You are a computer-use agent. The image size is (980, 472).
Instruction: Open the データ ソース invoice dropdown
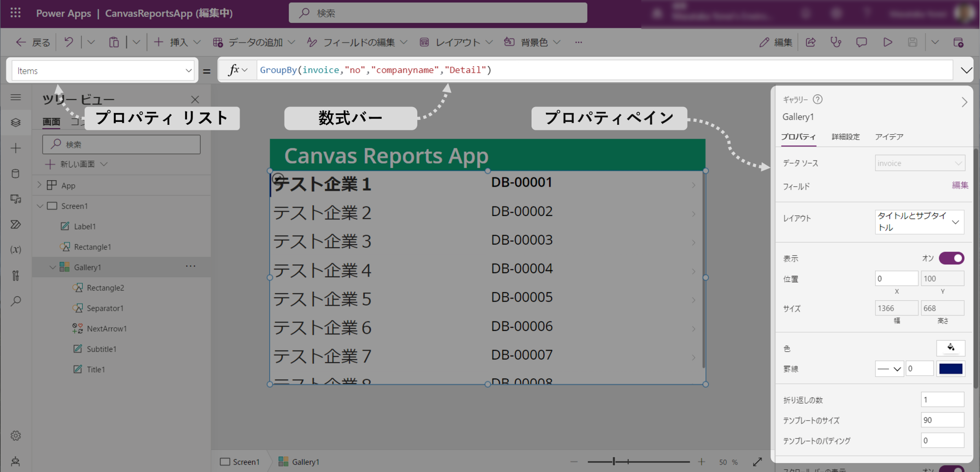click(920, 163)
